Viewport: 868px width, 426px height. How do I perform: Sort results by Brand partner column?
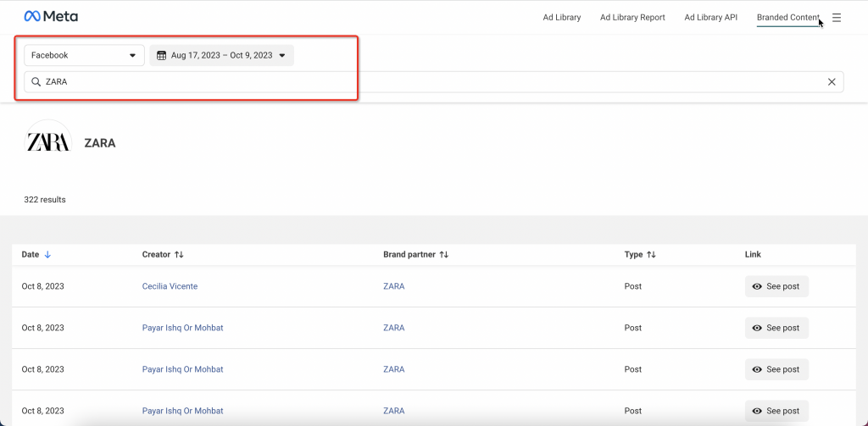point(443,254)
